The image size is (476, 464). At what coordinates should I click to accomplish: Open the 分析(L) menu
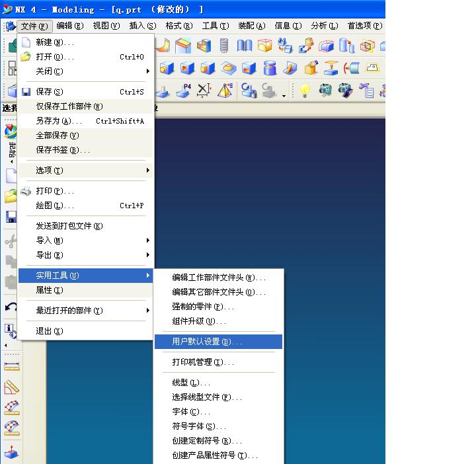pyautogui.click(x=324, y=26)
